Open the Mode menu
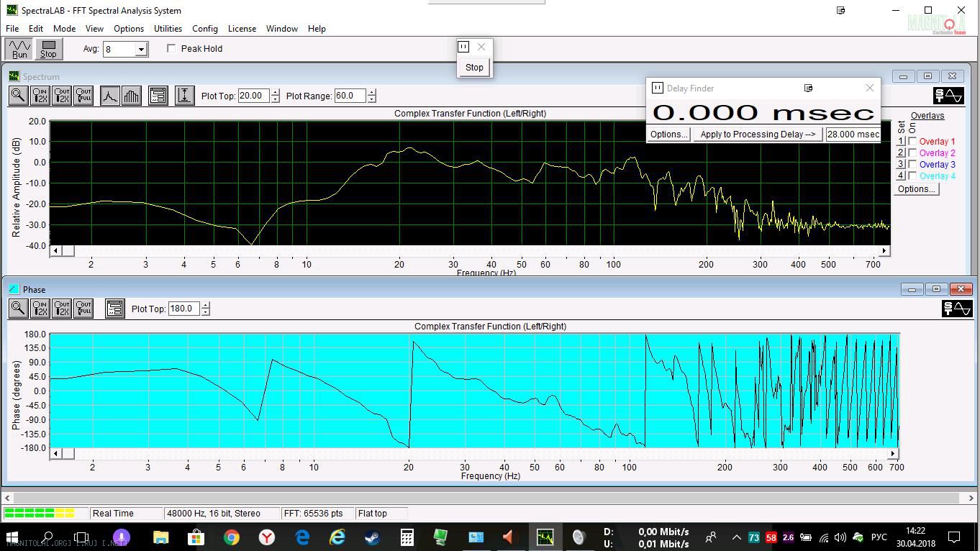 click(x=64, y=29)
